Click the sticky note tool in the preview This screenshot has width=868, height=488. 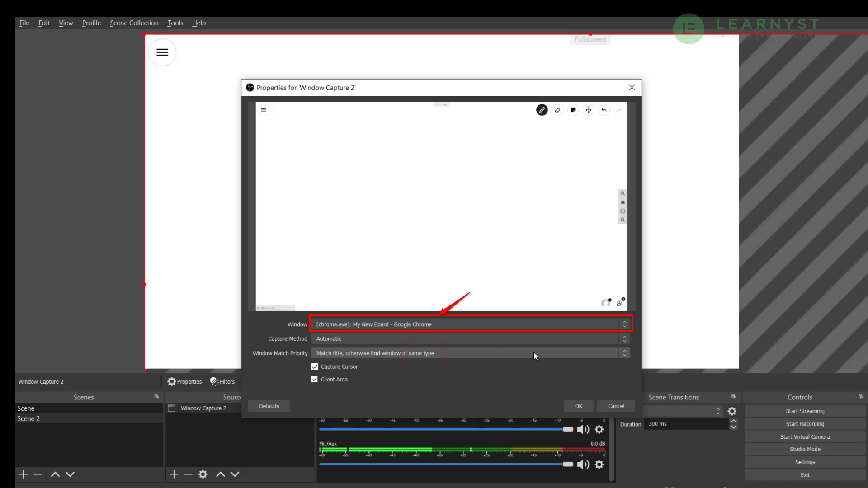pyautogui.click(x=573, y=110)
